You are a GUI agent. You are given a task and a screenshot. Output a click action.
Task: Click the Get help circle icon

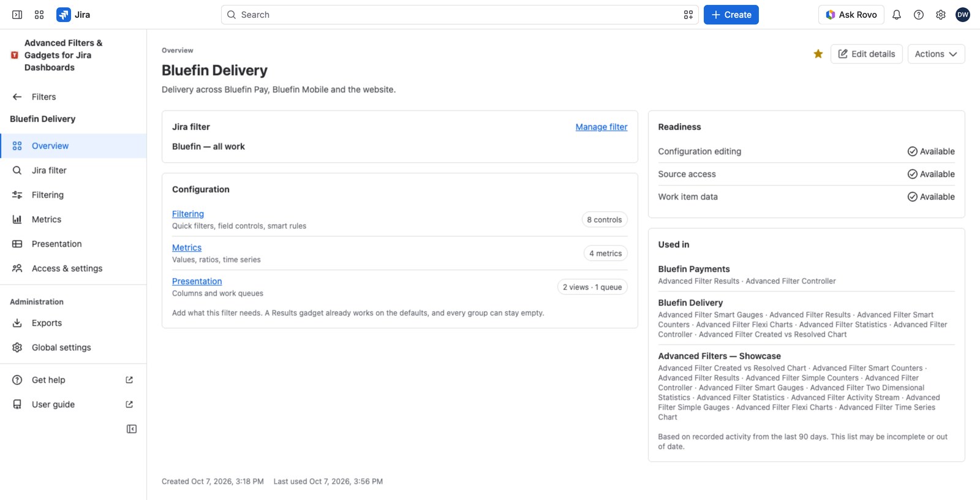tap(17, 380)
